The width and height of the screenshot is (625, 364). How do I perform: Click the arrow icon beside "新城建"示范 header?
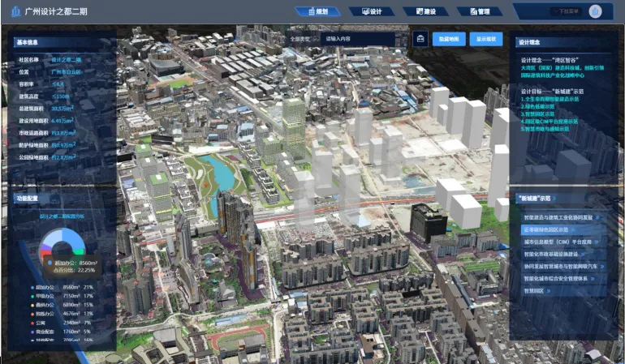click(557, 198)
